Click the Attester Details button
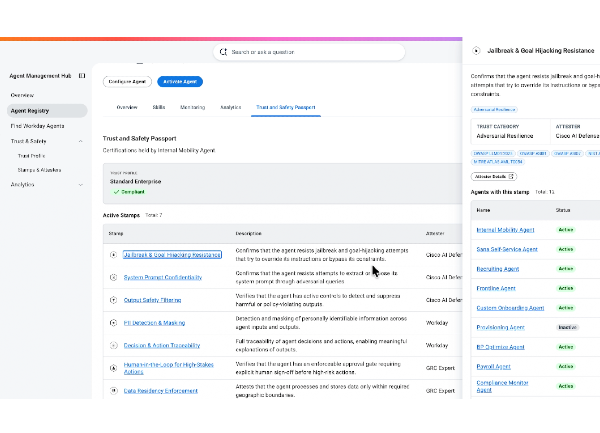 [x=494, y=176]
